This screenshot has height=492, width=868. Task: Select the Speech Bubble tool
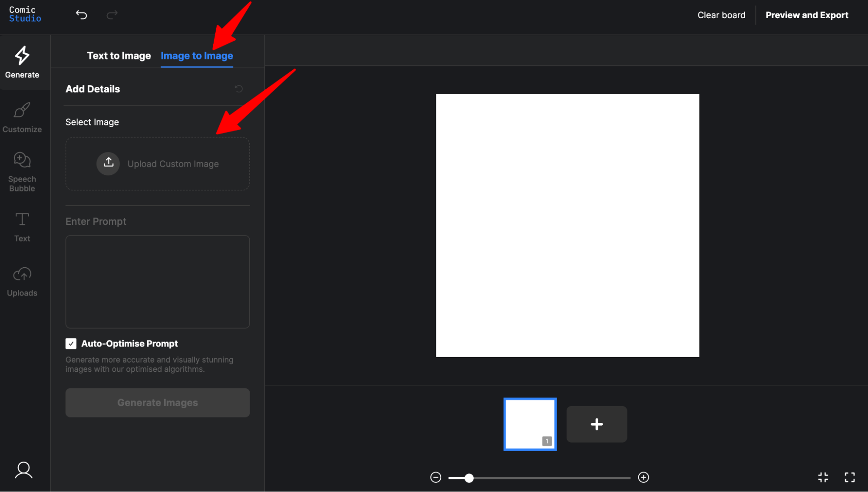[x=22, y=171]
